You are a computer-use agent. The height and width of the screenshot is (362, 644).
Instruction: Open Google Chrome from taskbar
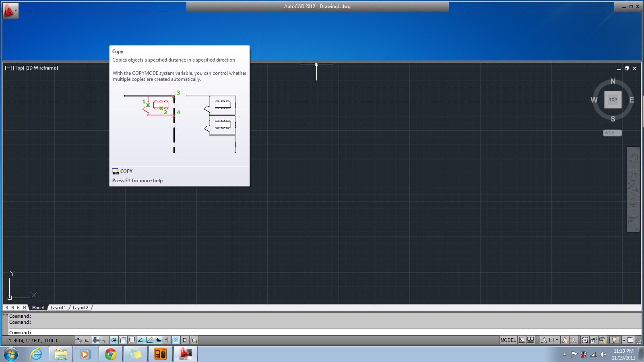pyautogui.click(x=111, y=354)
